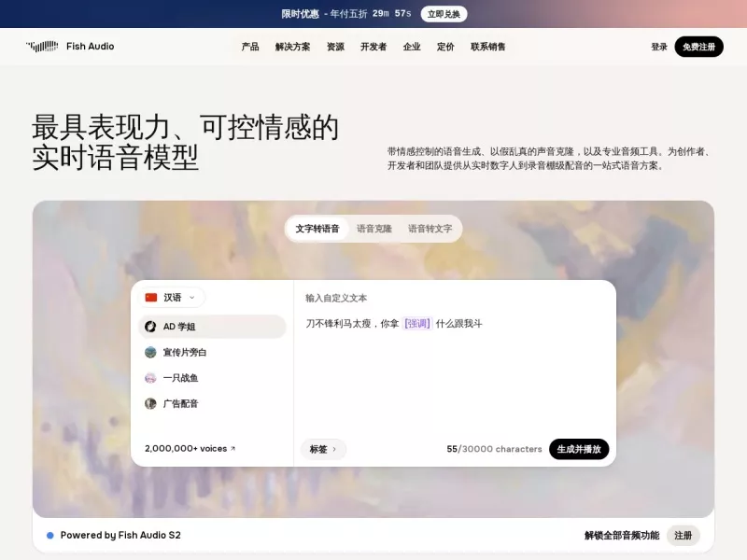Click the 生成并播放 generate and play button
This screenshot has width=747, height=560.
click(x=579, y=449)
